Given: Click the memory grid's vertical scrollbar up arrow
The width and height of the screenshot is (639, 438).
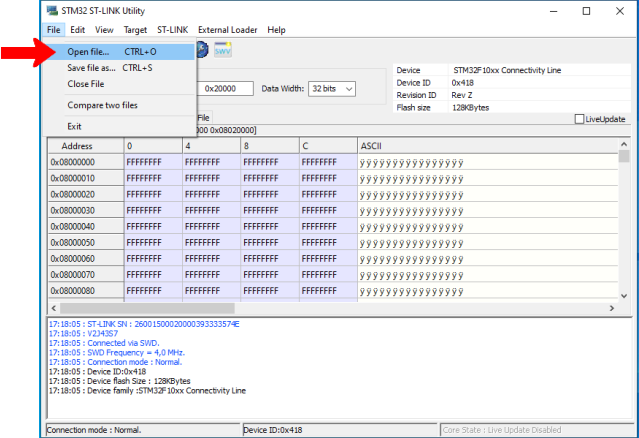Looking at the screenshot, I should point(624,146).
